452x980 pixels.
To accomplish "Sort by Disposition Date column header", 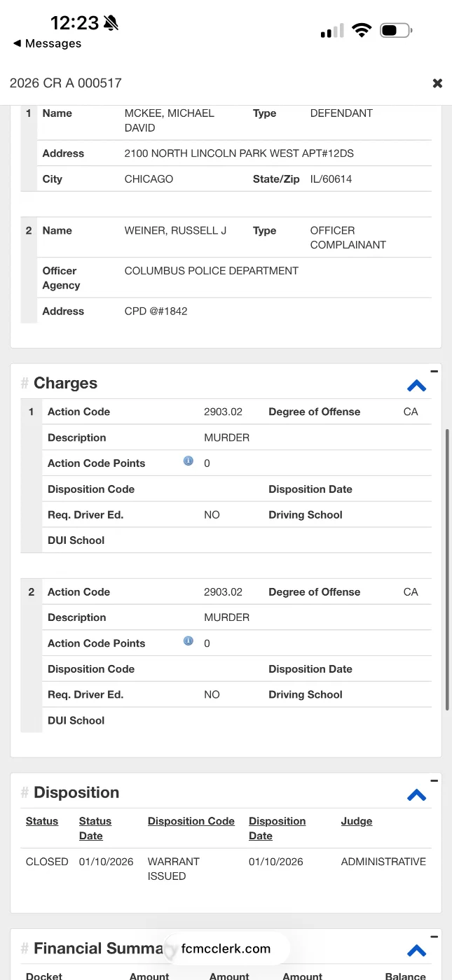I will [277, 828].
